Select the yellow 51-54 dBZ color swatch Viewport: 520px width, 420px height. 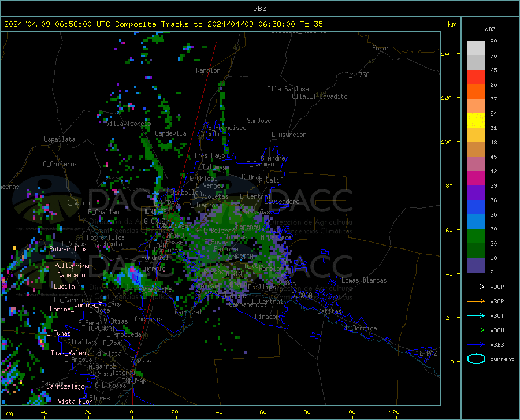tap(476, 121)
